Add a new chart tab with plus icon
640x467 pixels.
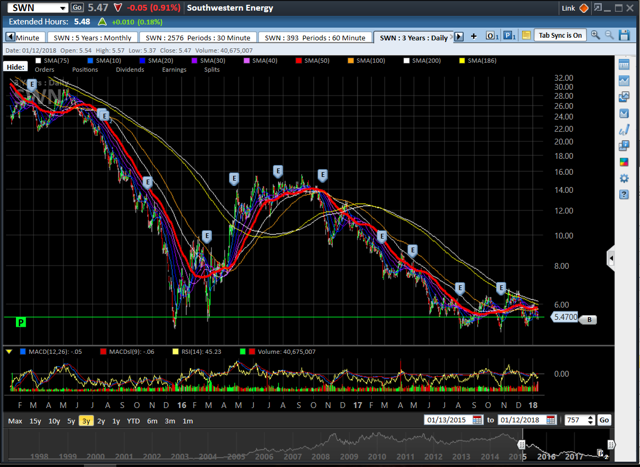coord(473,36)
